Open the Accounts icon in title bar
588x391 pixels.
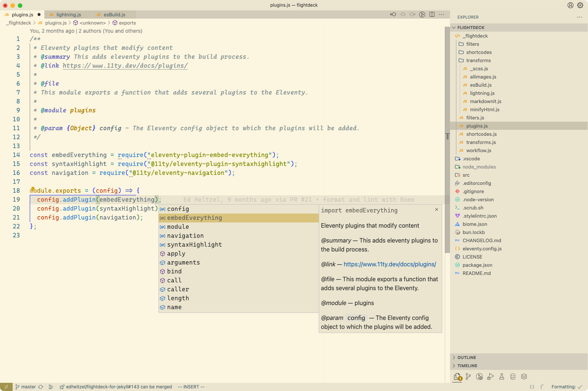570,5
